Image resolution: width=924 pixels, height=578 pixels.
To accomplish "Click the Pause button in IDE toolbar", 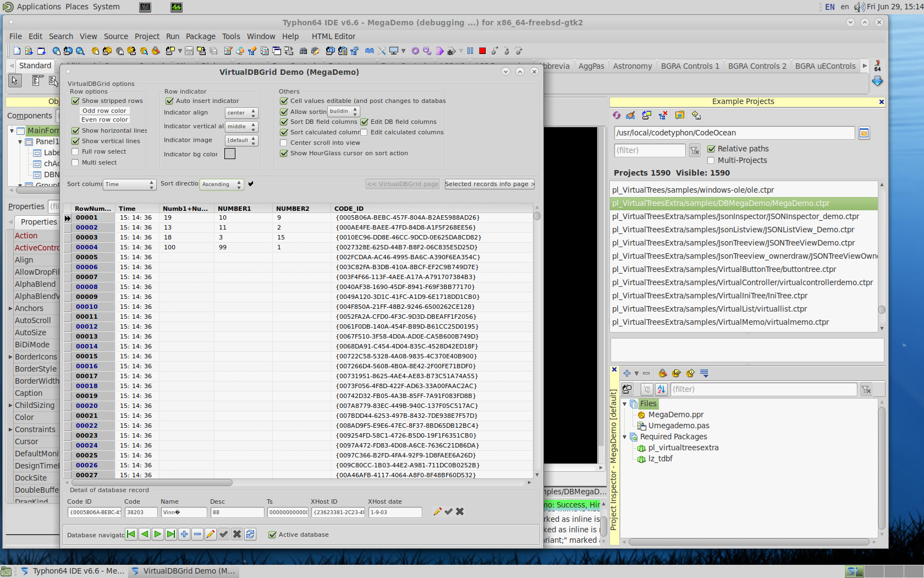I will pos(470,51).
